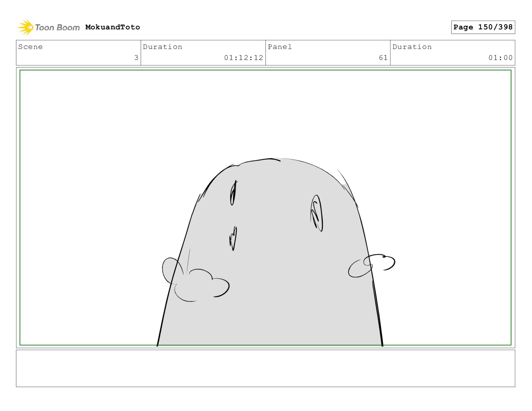532x411 pixels.
Task: Click the panel duration 01:00
Action: coord(500,58)
